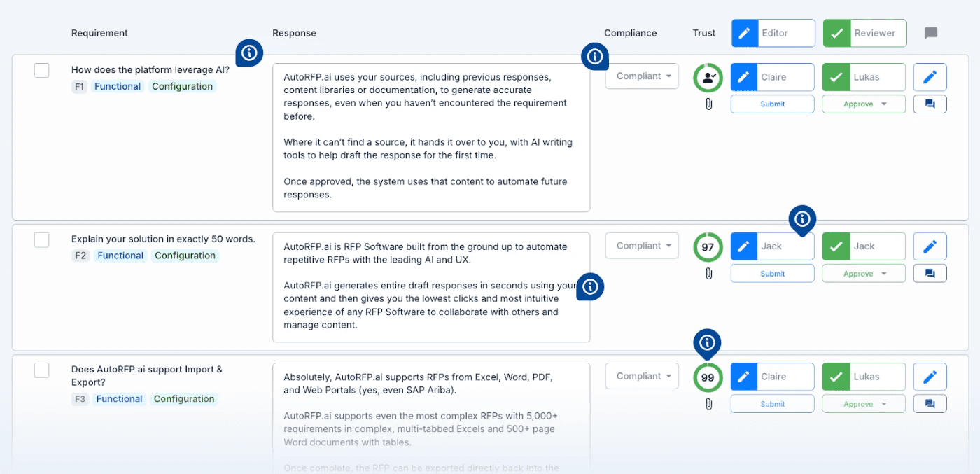Click the paperclip attachment icon on the first row
980x474 pixels.
pos(708,103)
